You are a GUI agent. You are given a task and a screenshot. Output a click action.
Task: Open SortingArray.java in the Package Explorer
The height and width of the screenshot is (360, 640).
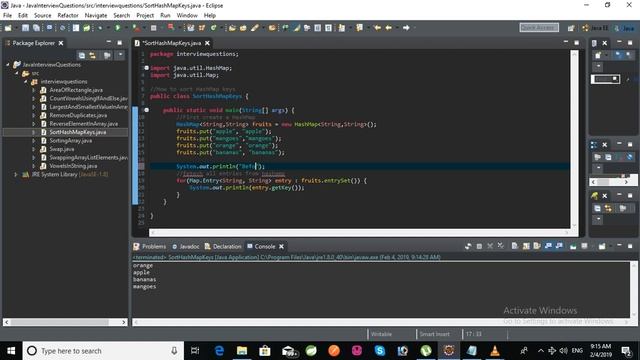point(71,141)
